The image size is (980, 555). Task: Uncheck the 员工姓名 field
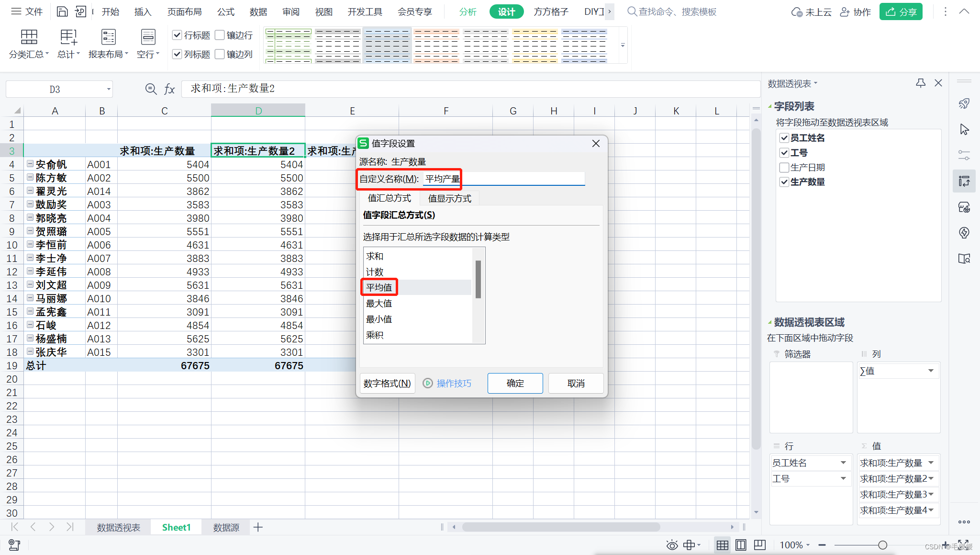[x=784, y=138]
